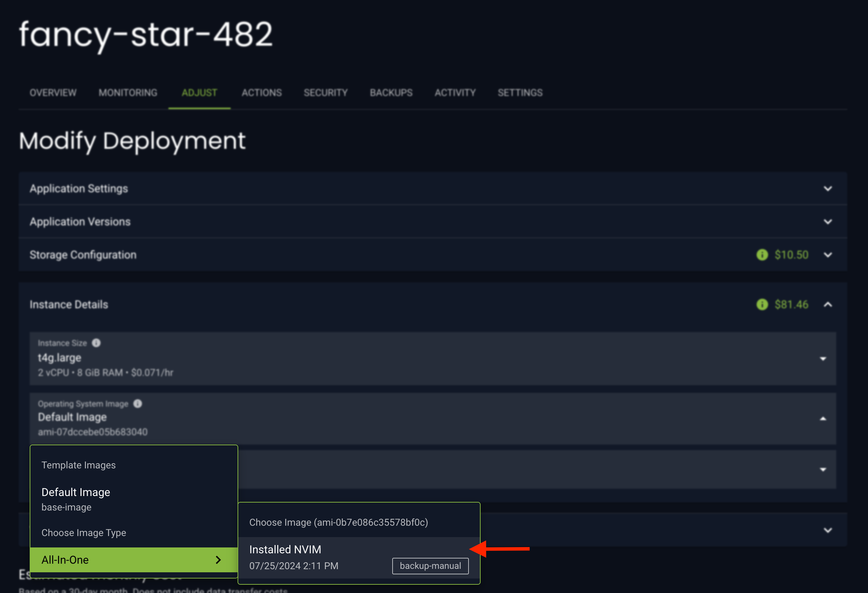Switch to the Overview tab
Screen dimensions: 868x593
pyautogui.click(x=53, y=93)
